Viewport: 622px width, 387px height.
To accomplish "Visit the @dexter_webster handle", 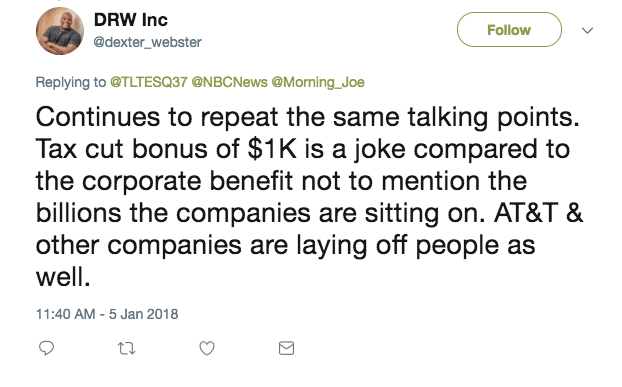I will [x=148, y=42].
